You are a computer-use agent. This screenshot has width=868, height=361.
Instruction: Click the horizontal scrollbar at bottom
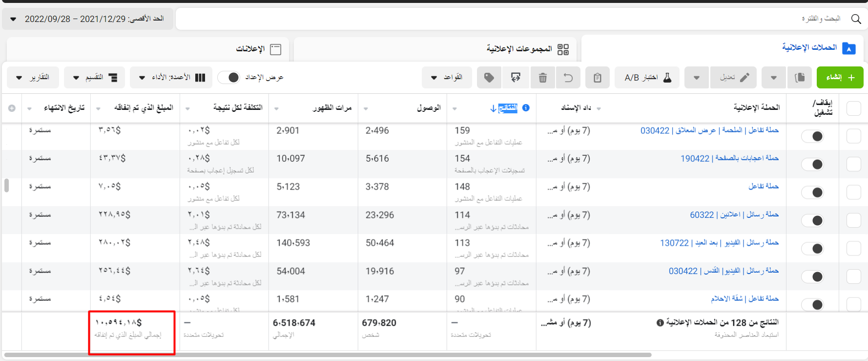[x=327, y=355]
